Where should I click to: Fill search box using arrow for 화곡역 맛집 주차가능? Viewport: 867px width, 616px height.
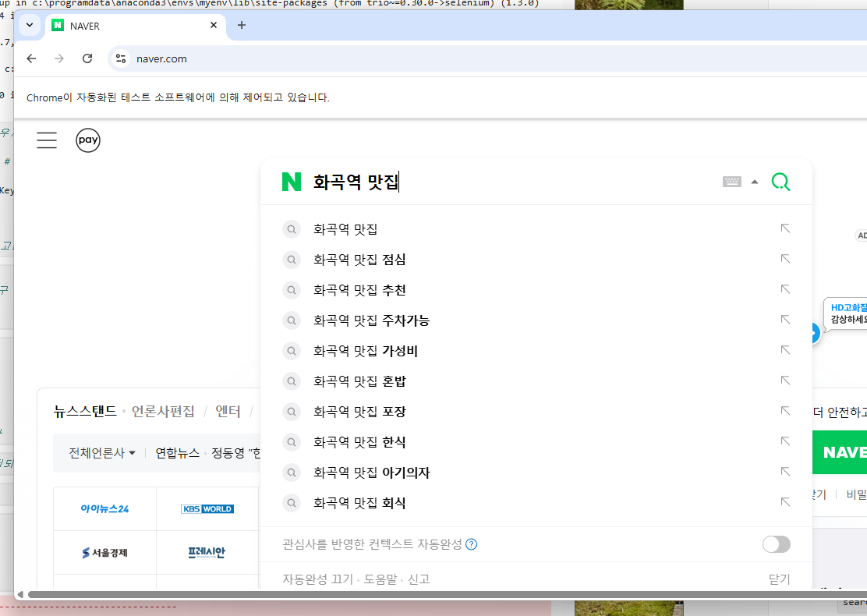click(785, 320)
